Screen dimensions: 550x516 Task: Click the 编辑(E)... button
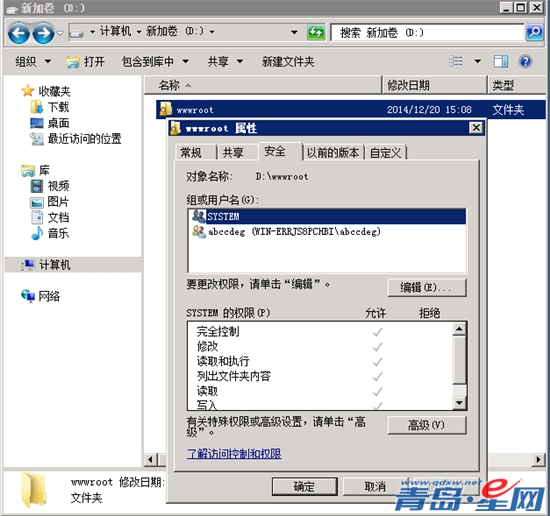pyautogui.click(x=427, y=288)
